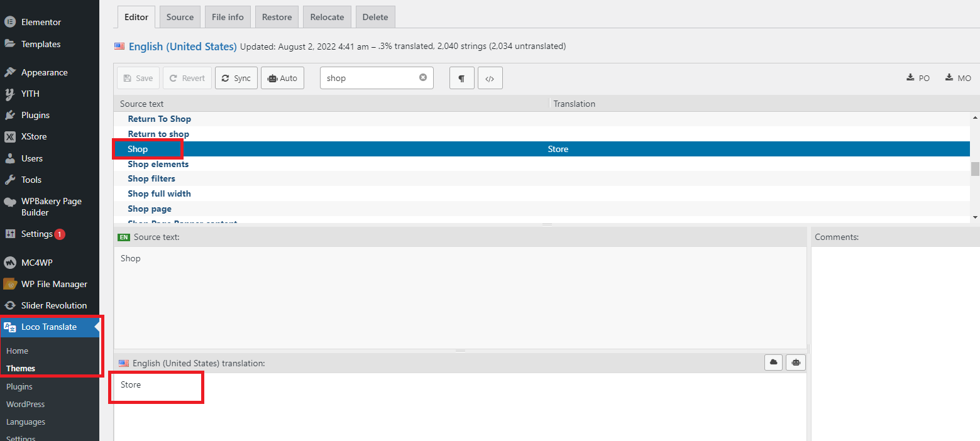Click the list scroll-down arrow
Viewport: 980px width, 441px height.
pyautogui.click(x=975, y=217)
